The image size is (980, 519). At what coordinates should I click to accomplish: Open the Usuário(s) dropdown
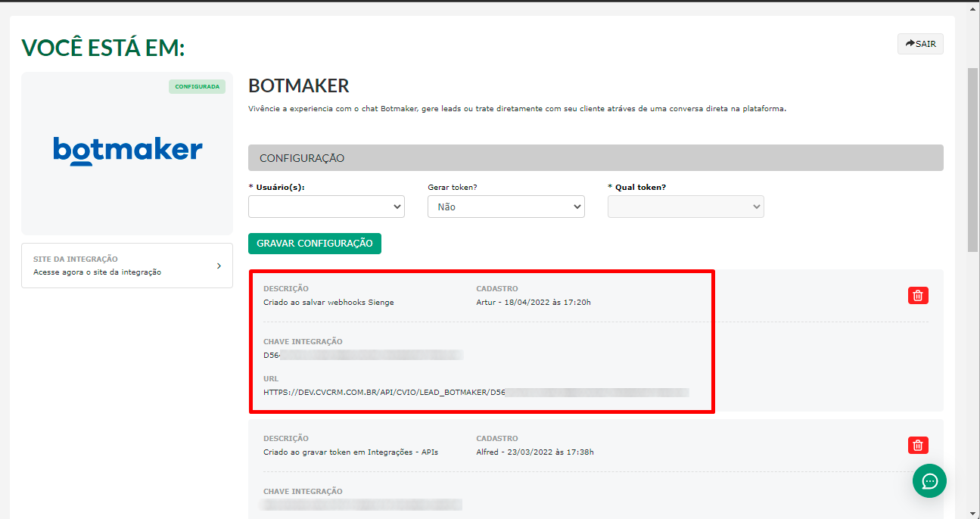[326, 207]
